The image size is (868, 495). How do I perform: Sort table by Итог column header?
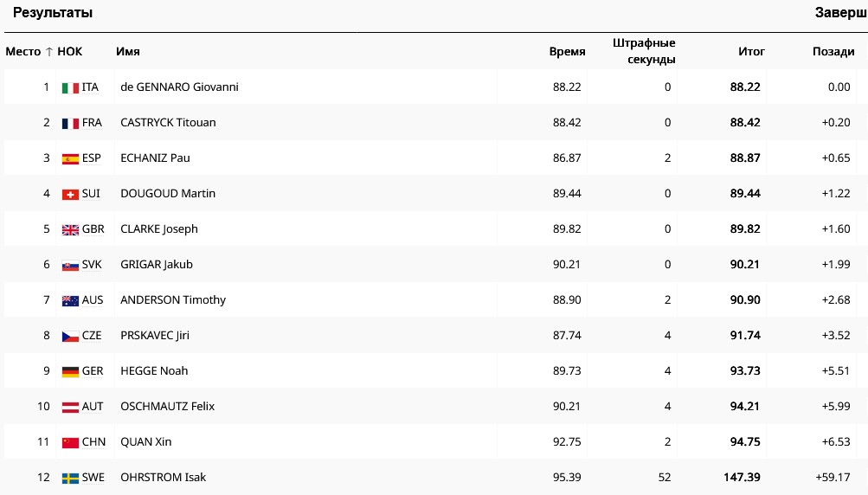(x=751, y=52)
